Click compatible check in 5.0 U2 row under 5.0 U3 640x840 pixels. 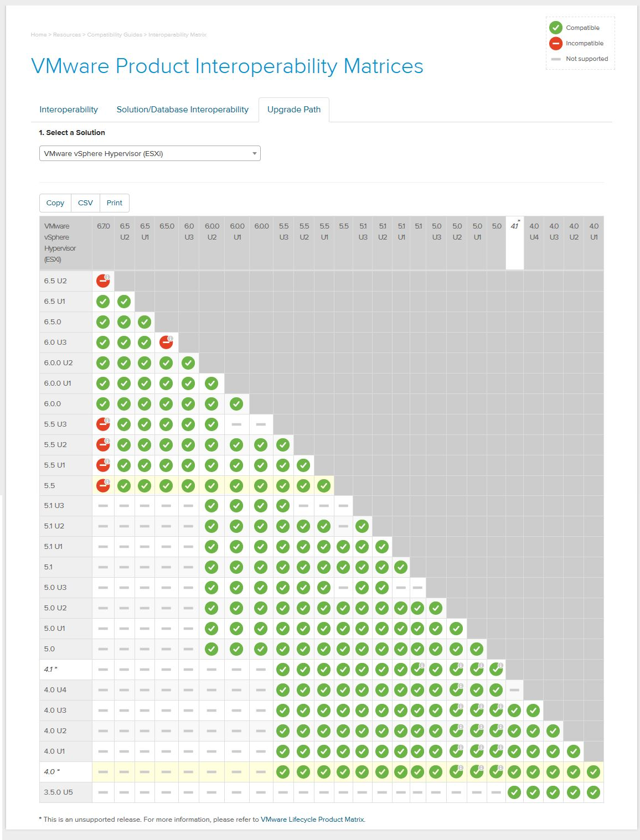[x=436, y=608]
